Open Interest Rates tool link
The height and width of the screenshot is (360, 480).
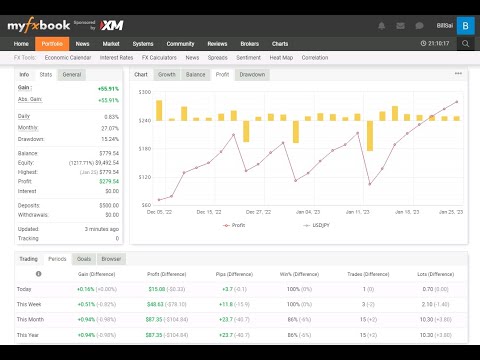point(116,58)
